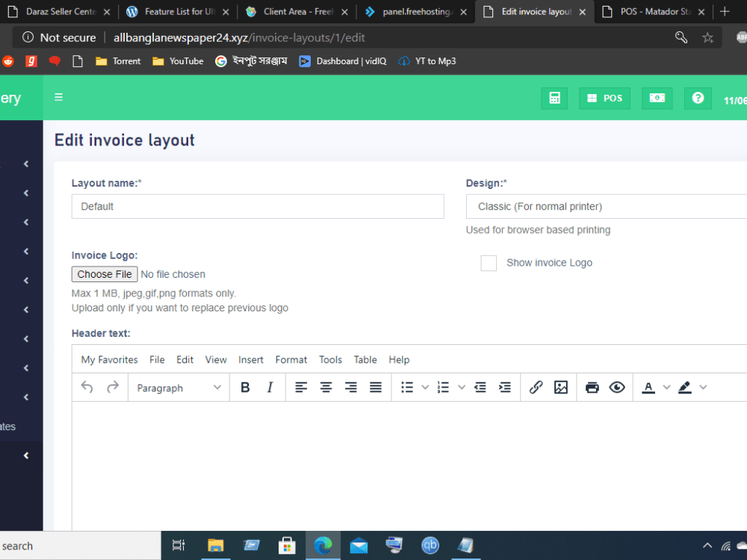747x560 pixels.
Task: Click the address bar URL
Action: [x=239, y=37]
